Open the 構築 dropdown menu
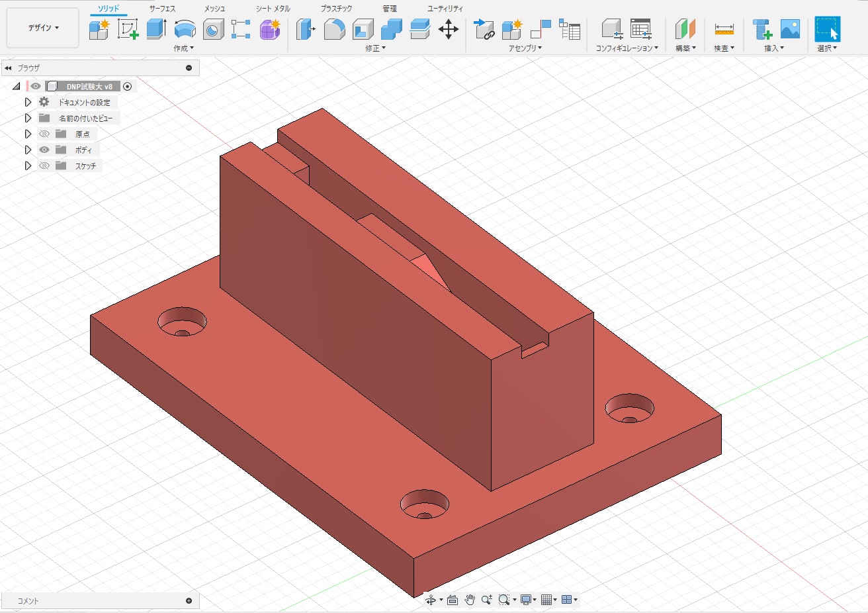This screenshot has width=868, height=613. coord(685,48)
